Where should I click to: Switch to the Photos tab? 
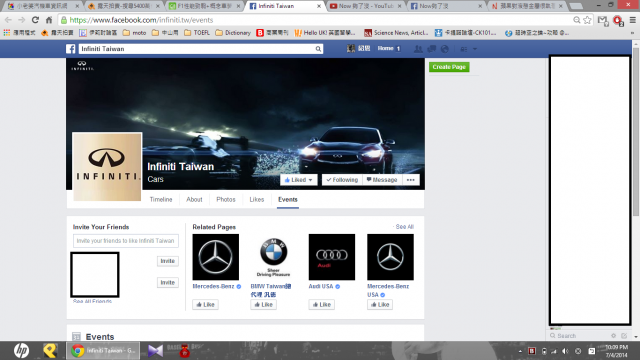point(226,200)
